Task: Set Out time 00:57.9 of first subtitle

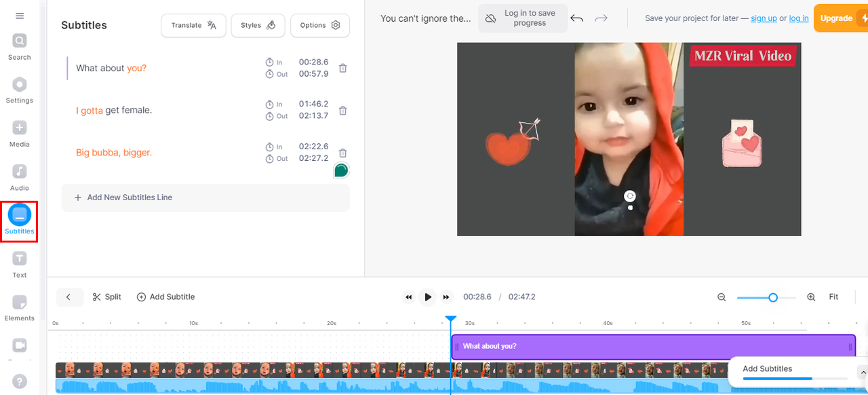Action: click(313, 73)
